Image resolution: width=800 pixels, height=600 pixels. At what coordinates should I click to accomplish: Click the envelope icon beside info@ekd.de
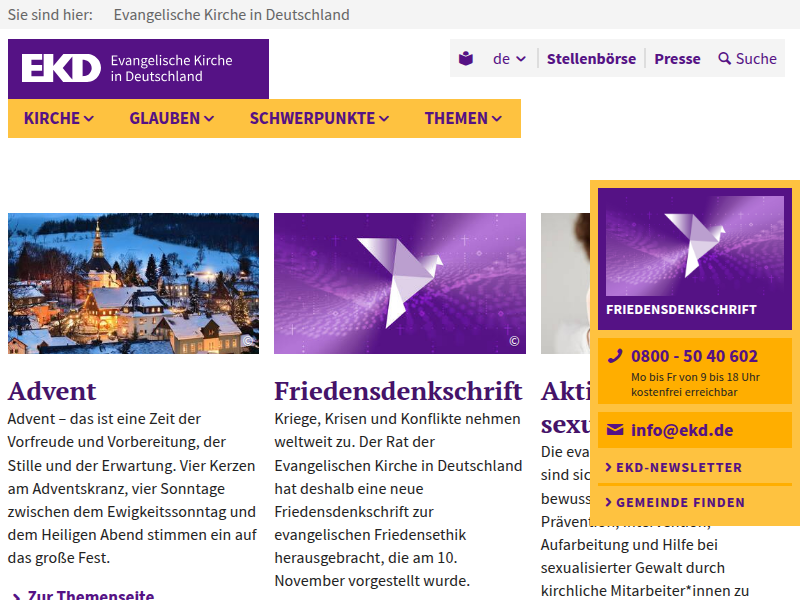tap(614, 430)
